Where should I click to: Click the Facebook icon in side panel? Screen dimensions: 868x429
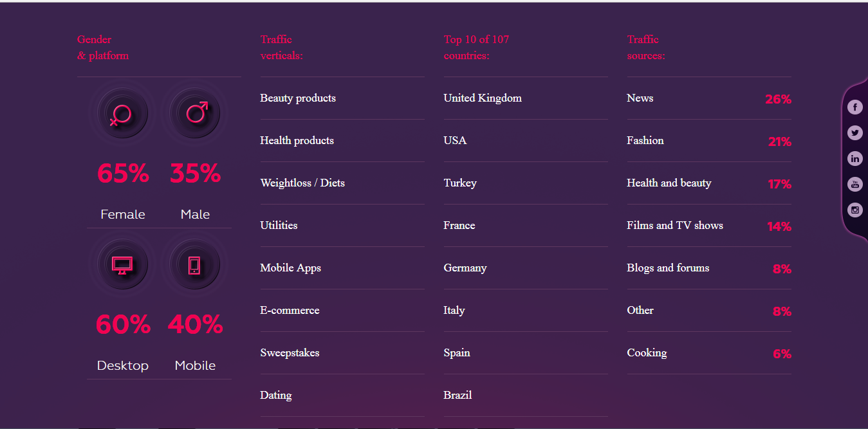coord(854,107)
